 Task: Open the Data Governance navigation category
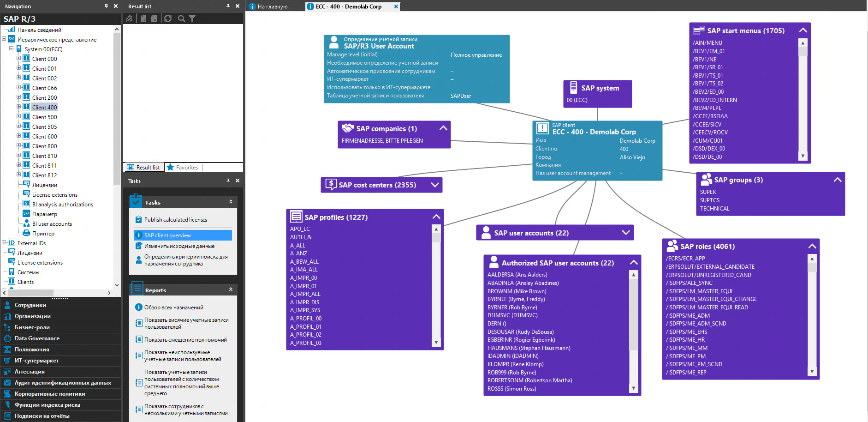(x=61, y=338)
